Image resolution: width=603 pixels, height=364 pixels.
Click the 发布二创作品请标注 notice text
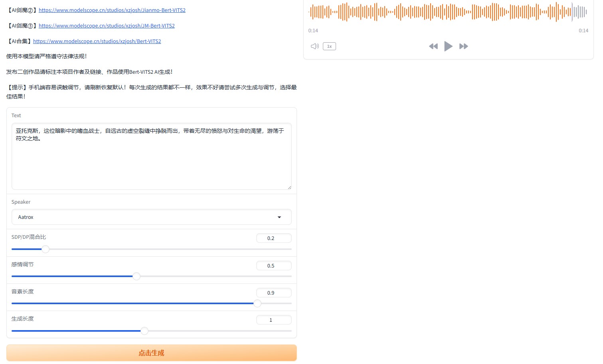[89, 72]
